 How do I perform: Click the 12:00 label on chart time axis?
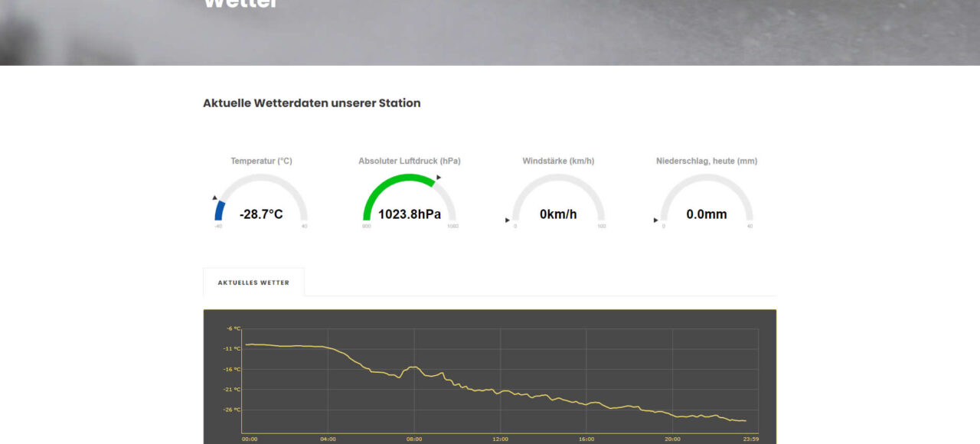500,439
